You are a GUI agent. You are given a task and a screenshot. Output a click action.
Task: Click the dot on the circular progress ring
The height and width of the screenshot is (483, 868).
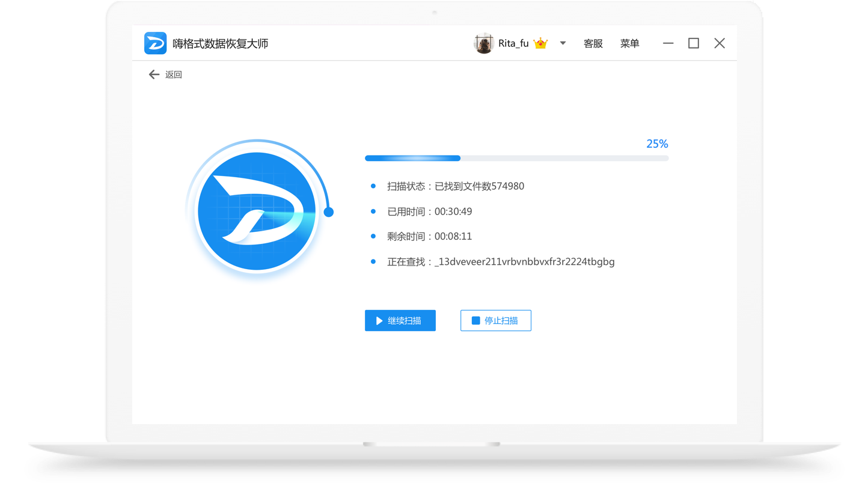pyautogui.click(x=328, y=212)
